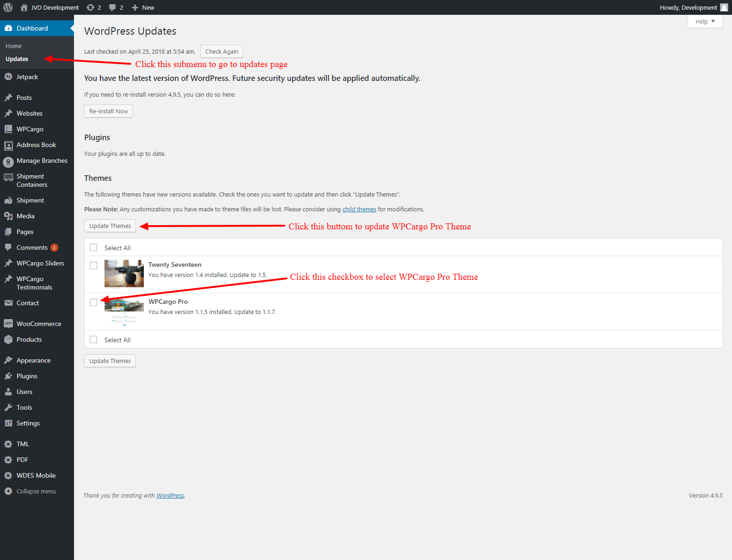Click the PDF gear icon
This screenshot has width=732, height=560.
(8, 460)
